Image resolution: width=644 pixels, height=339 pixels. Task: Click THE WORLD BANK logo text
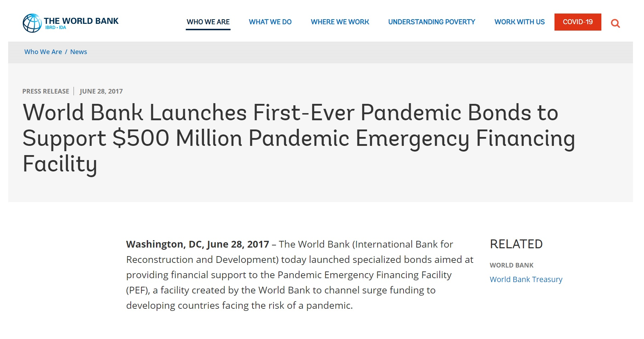click(x=81, y=21)
